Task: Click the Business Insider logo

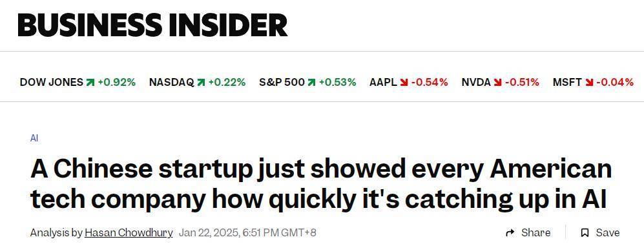Action: 152,25
